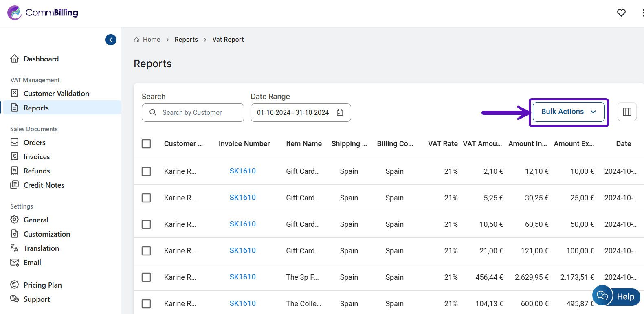Collapse the sidebar with the arrow button
The height and width of the screenshot is (314, 644).
(x=111, y=40)
